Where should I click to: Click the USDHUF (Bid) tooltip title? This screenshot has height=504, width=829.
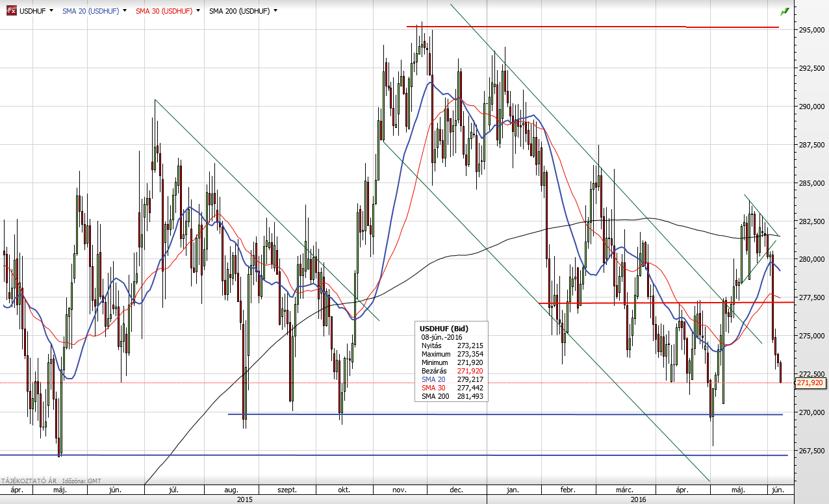(x=444, y=329)
